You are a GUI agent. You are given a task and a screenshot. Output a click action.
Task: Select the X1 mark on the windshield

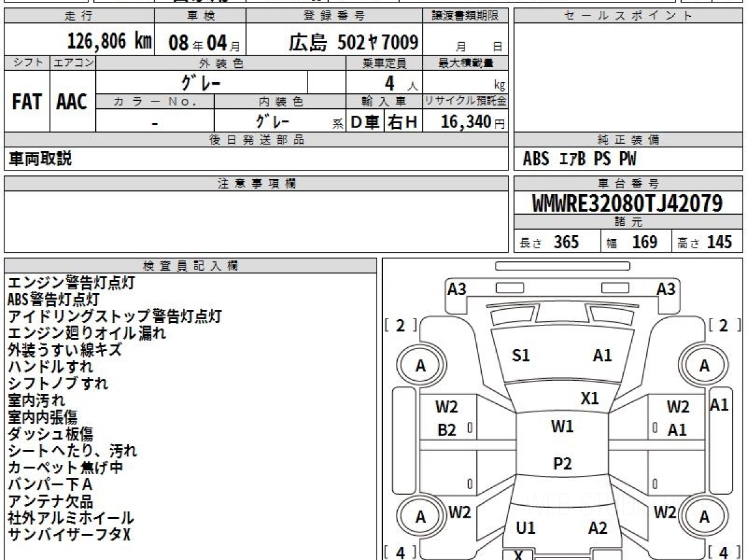[x=590, y=398]
